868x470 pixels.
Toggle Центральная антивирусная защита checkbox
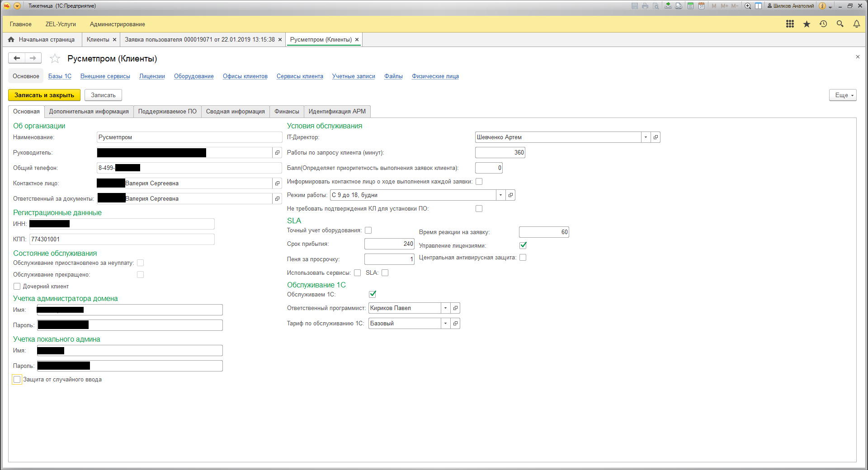[x=523, y=258]
